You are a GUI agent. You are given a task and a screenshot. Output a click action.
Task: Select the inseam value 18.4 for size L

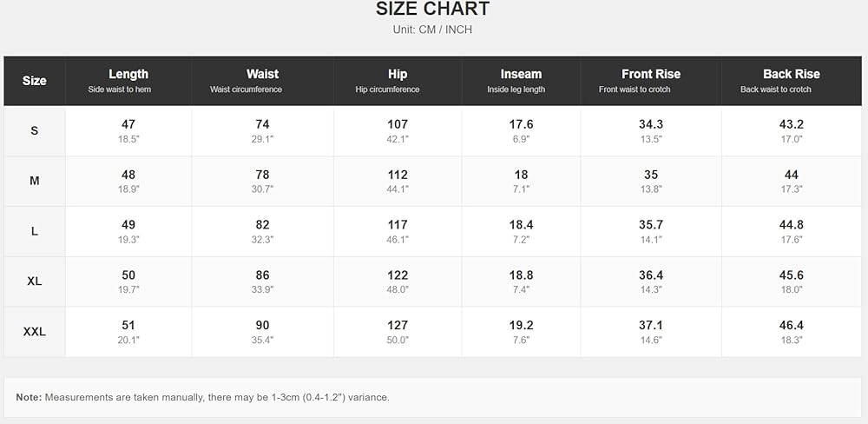pyautogui.click(x=521, y=225)
